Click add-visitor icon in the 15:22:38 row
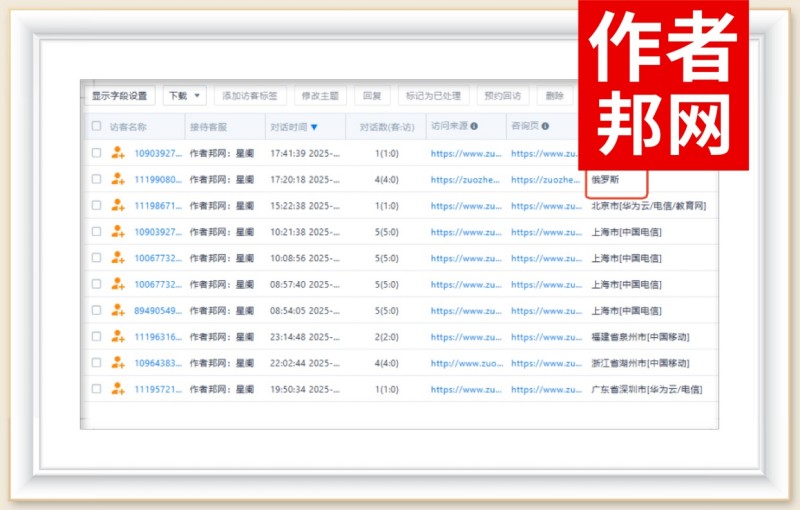The width and height of the screenshot is (800, 510). pyautogui.click(x=118, y=206)
